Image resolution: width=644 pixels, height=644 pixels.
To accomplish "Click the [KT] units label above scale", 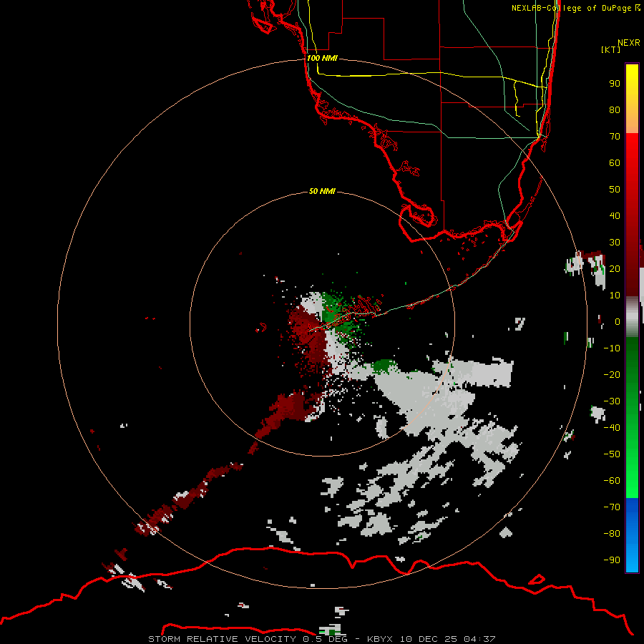I will [x=610, y=49].
